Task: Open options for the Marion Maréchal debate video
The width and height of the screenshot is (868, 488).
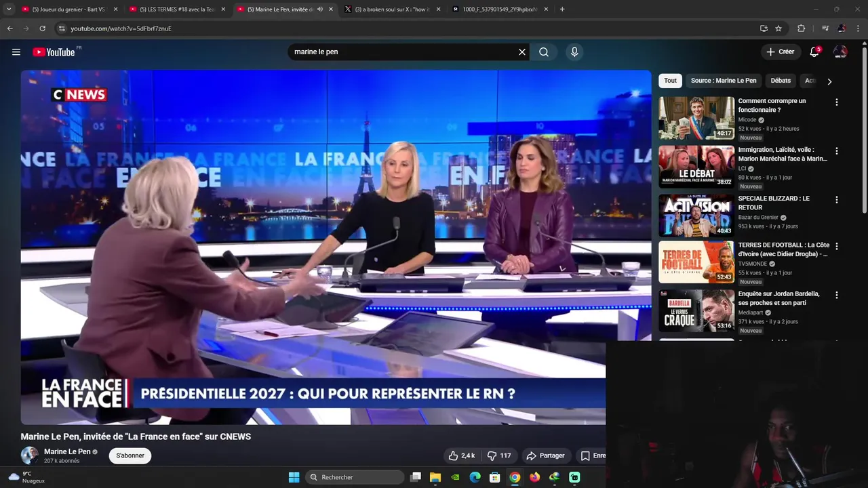Action: click(x=836, y=151)
